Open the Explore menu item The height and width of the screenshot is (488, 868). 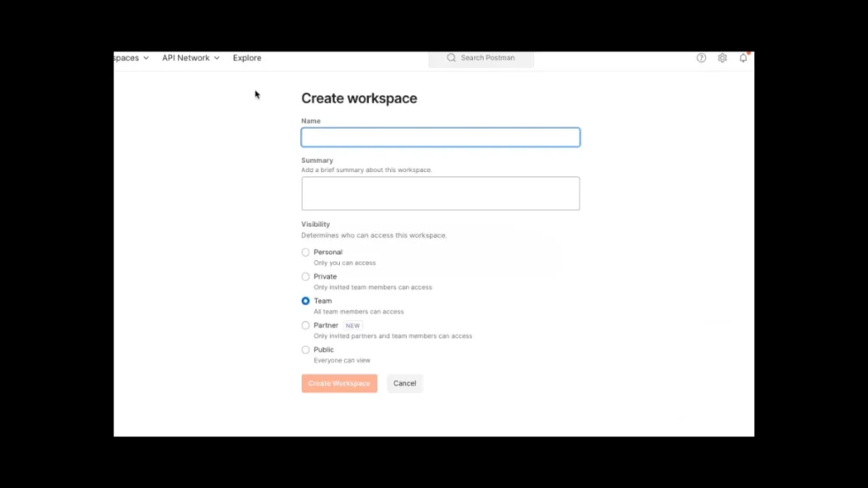click(247, 58)
